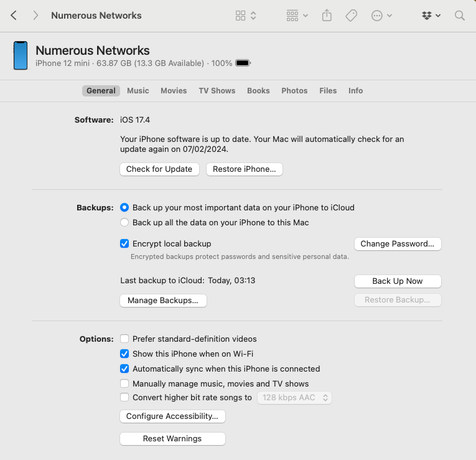Click the Check for Update button
The width and height of the screenshot is (476, 460).
pyautogui.click(x=159, y=169)
